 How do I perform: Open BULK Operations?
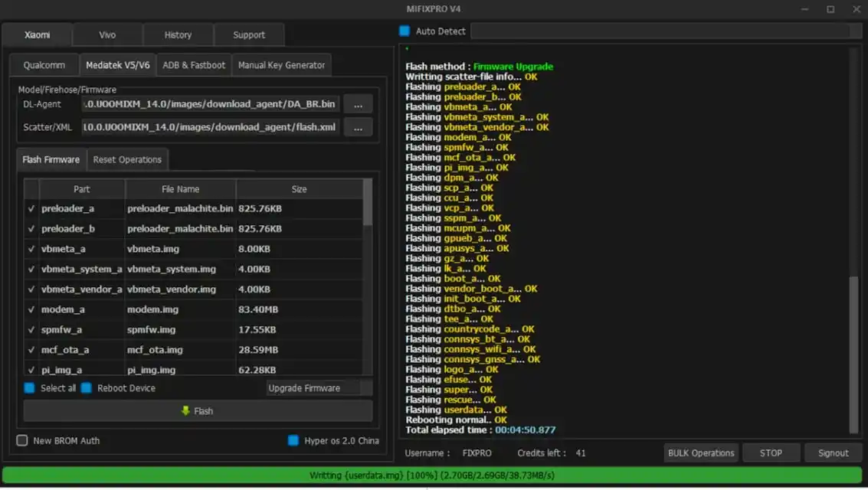(701, 452)
